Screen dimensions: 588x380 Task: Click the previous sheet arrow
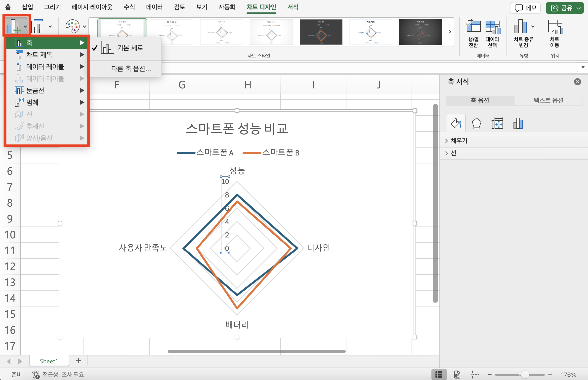coord(9,361)
